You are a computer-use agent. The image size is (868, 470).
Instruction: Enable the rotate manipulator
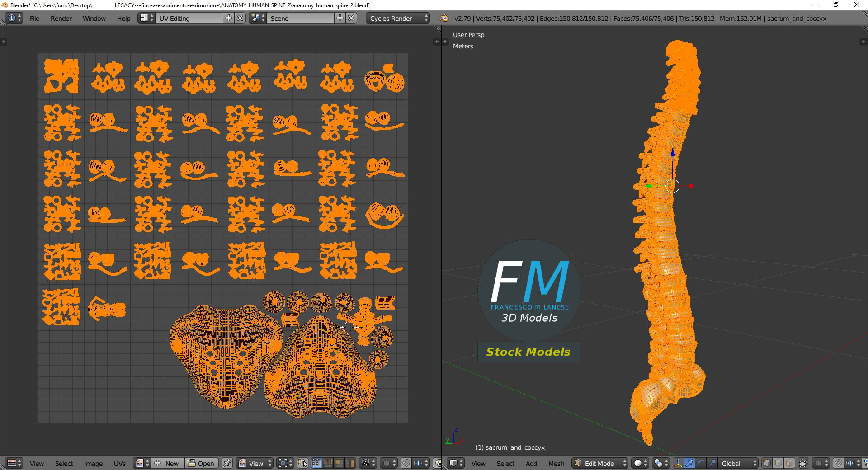(x=701, y=463)
